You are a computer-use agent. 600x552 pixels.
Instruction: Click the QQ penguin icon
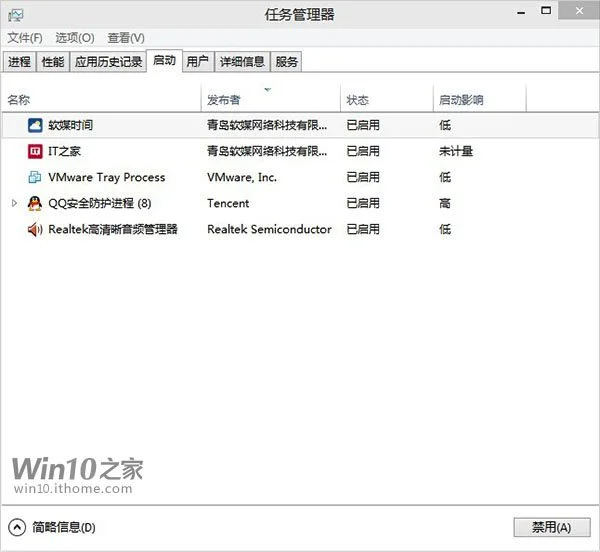tap(35, 203)
